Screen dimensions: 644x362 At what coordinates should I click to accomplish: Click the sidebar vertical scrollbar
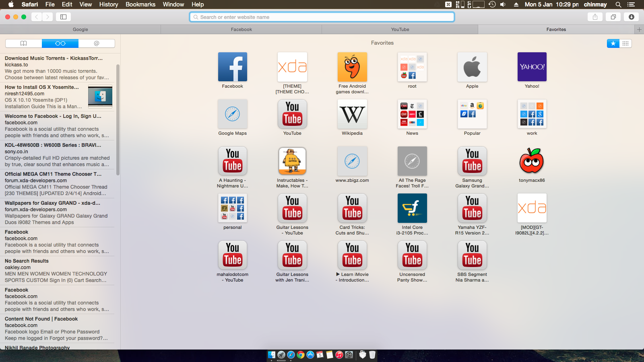coord(118,120)
